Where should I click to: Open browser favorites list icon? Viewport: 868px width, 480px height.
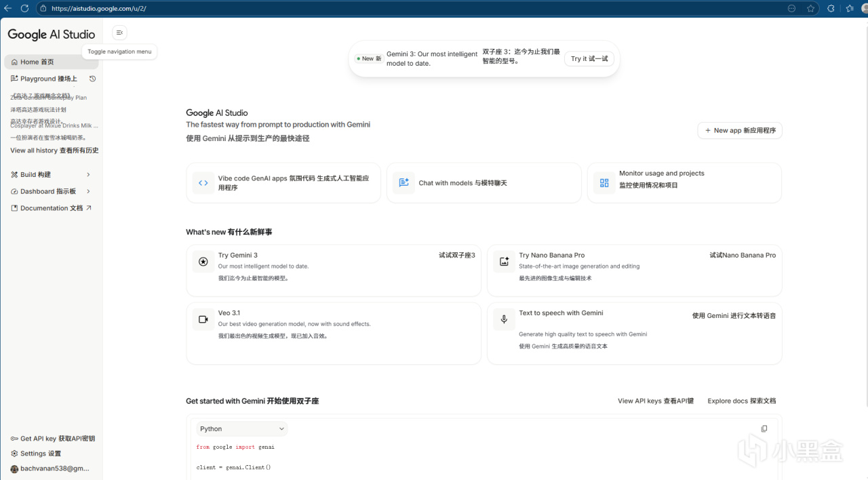tap(850, 8)
